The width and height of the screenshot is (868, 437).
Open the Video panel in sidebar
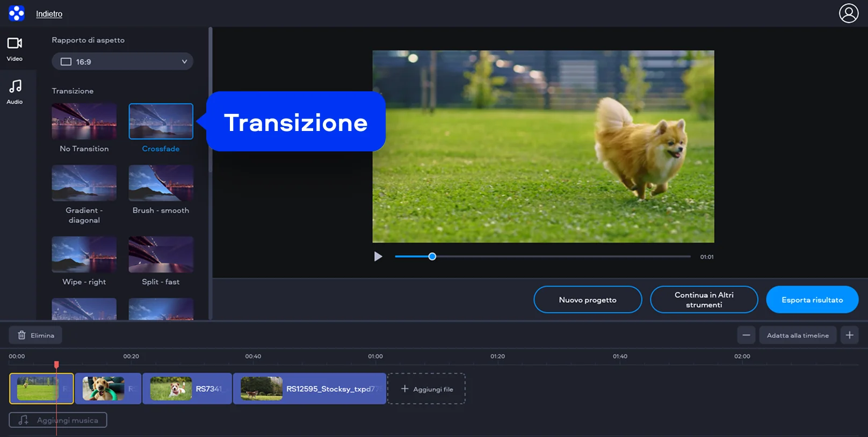[x=15, y=49]
